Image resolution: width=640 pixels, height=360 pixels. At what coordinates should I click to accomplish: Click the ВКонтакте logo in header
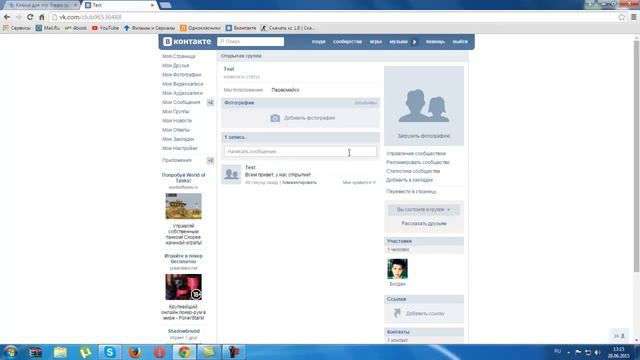click(x=187, y=42)
